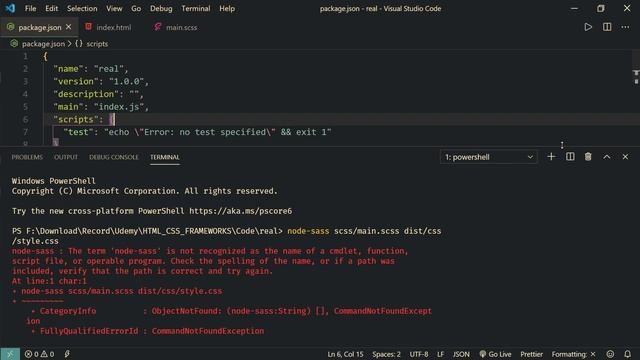Viewport: 640px width, 360px height.
Task: Click "index.js" value on line 5
Action: pyautogui.click(x=119, y=107)
